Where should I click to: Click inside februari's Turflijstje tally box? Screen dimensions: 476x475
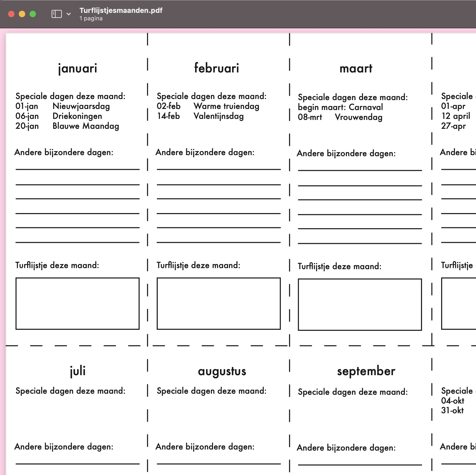pyautogui.click(x=219, y=304)
